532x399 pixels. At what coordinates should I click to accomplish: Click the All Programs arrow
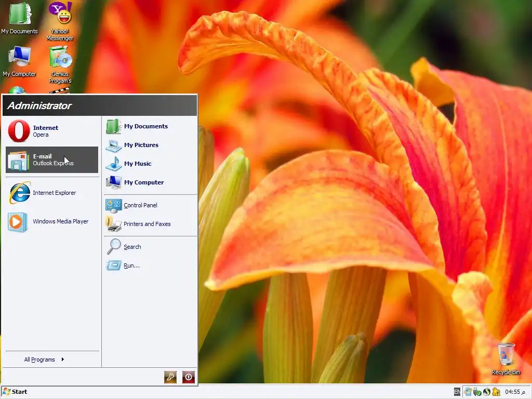point(63,360)
